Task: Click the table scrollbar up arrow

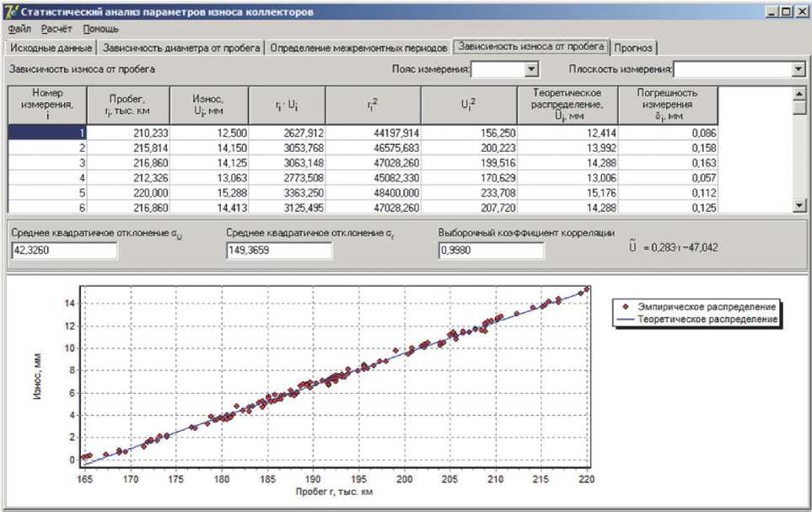Action: 800,93
